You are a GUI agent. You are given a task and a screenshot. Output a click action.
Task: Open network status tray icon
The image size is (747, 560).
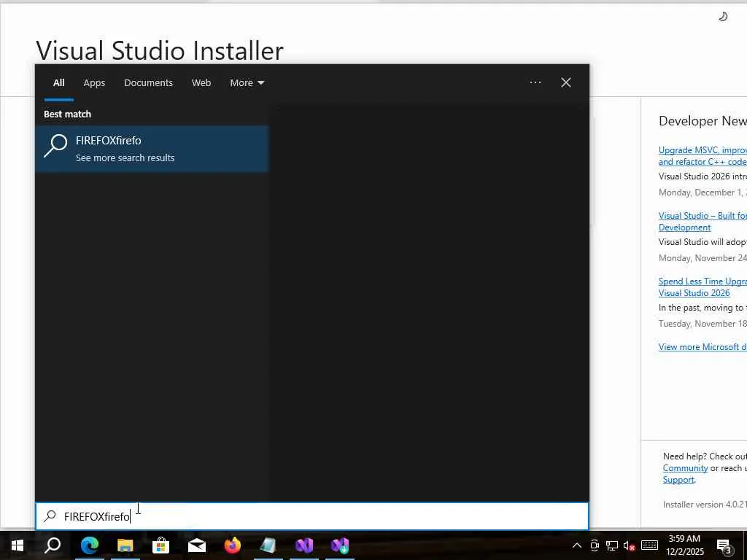coord(612,545)
